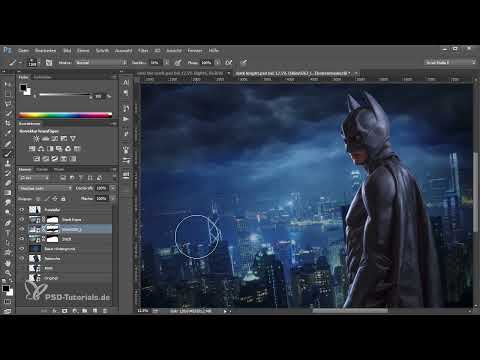Screen dimensions: 480x360
Task: Select the Crop tool
Action: 7,123
